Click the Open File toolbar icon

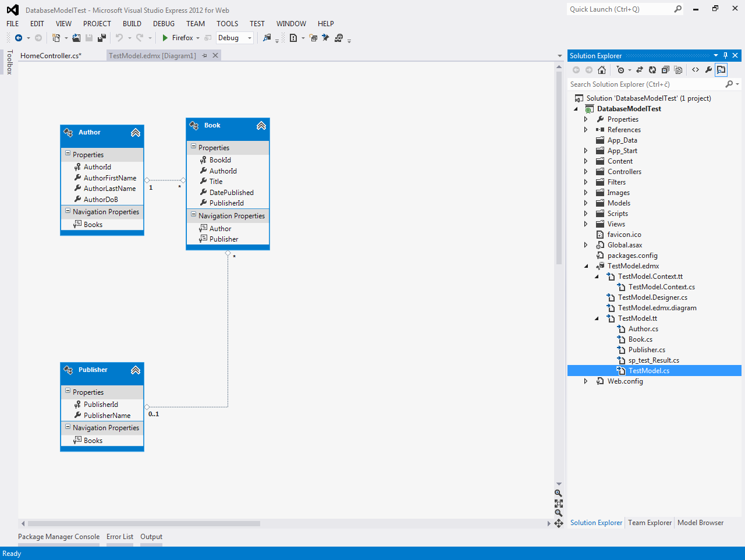[x=76, y=38]
